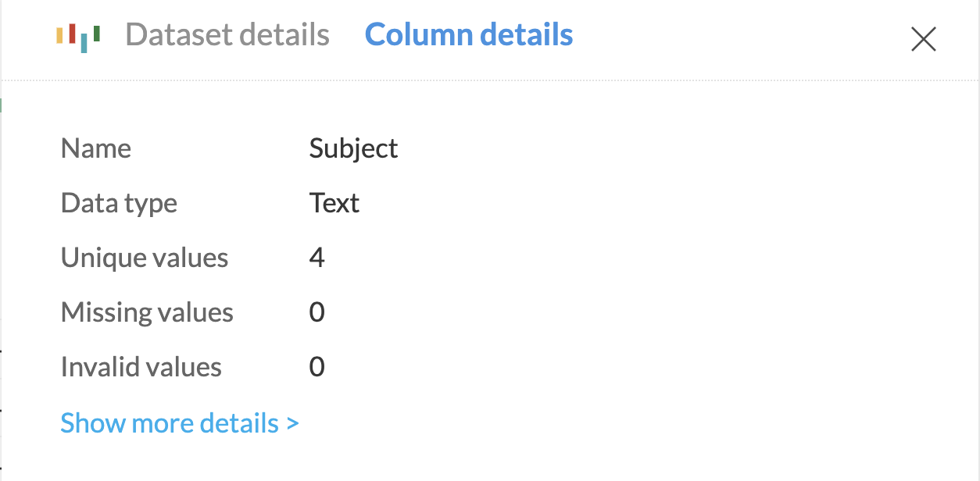This screenshot has height=481, width=980.
Task: Click the Missing values label
Action: click(147, 312)
